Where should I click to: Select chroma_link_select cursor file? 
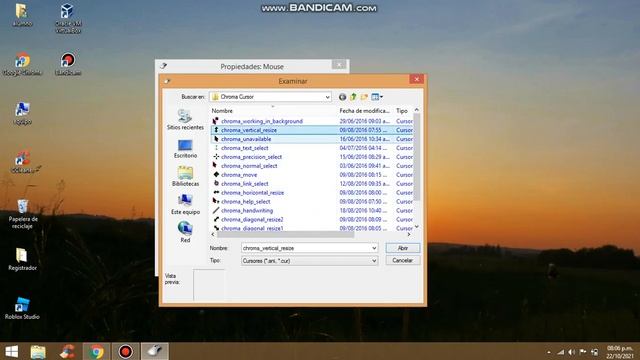pos(244,184)
